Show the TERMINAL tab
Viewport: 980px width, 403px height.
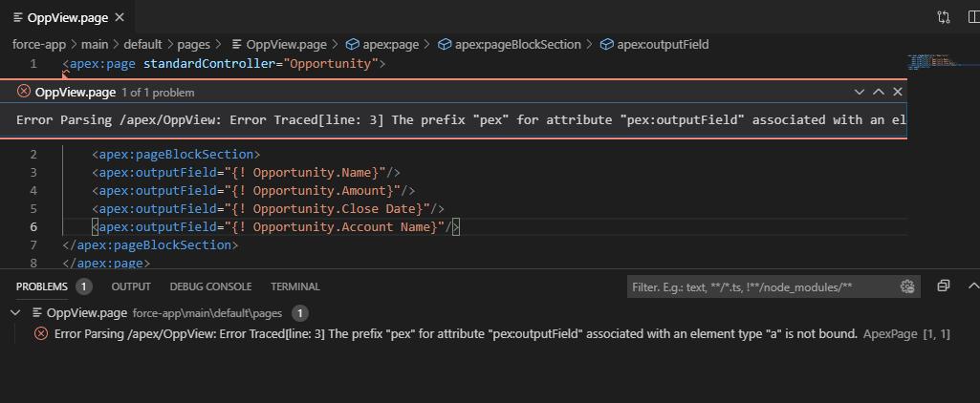point(294,286)
